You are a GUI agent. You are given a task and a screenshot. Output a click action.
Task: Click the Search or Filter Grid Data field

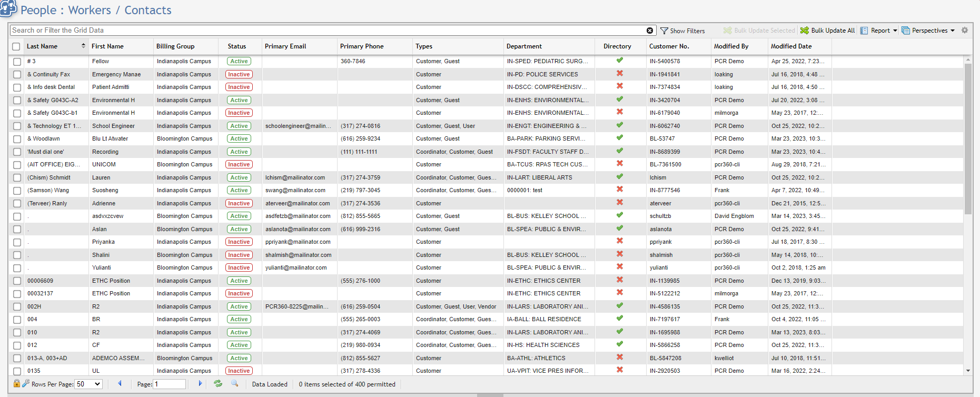[x=326, y=31]
